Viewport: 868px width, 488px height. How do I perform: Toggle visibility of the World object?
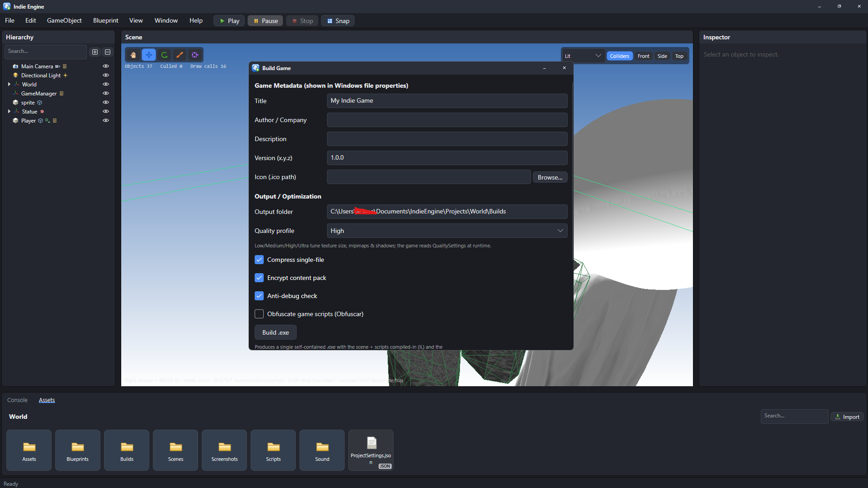pos(106,85)
